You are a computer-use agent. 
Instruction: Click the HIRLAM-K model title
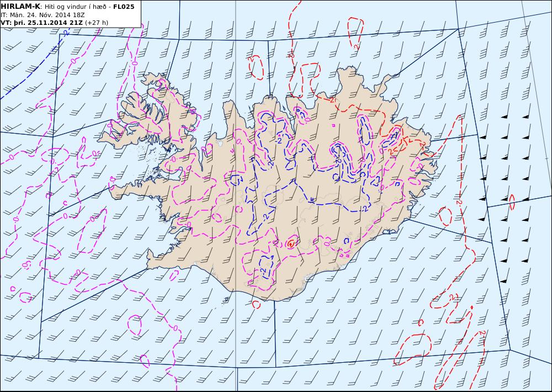coord(20,7)
